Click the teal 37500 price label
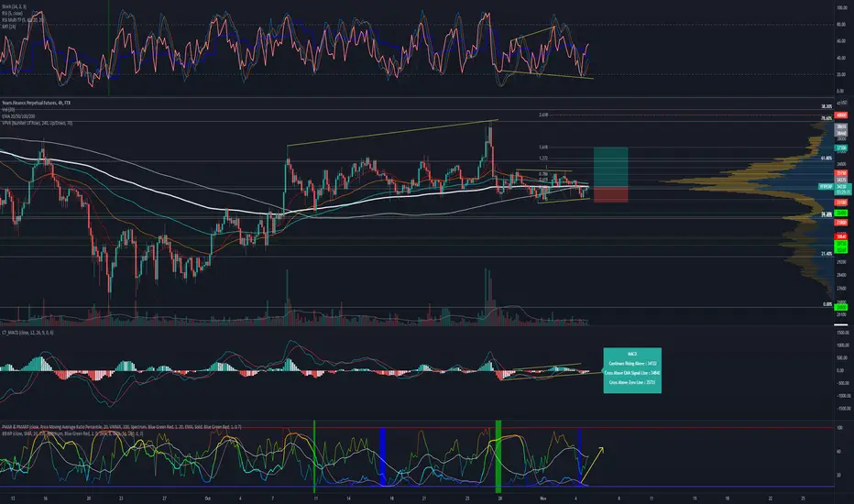 point(841,148)
